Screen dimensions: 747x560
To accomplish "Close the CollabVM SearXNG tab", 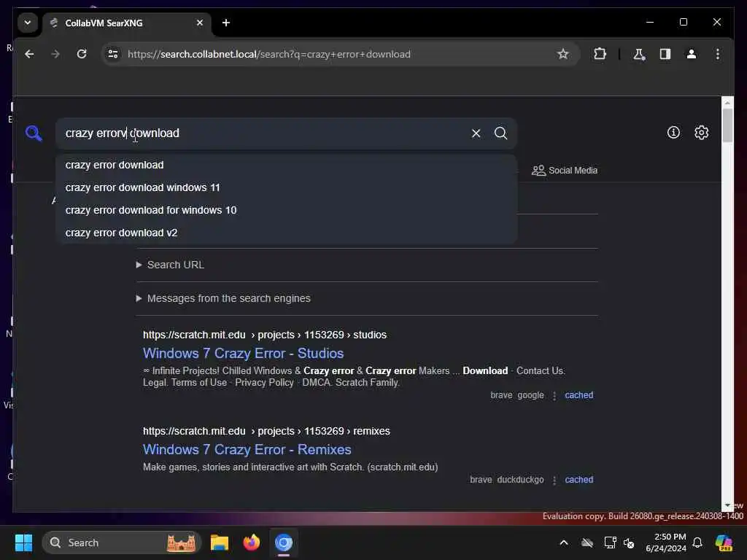I will point(200,23).
